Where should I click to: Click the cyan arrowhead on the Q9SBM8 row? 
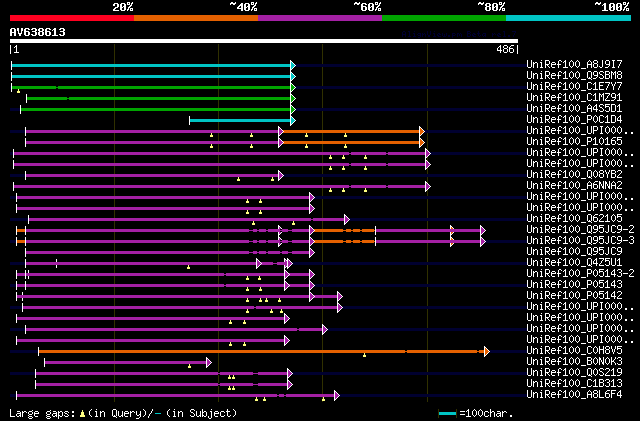point(293,76)
